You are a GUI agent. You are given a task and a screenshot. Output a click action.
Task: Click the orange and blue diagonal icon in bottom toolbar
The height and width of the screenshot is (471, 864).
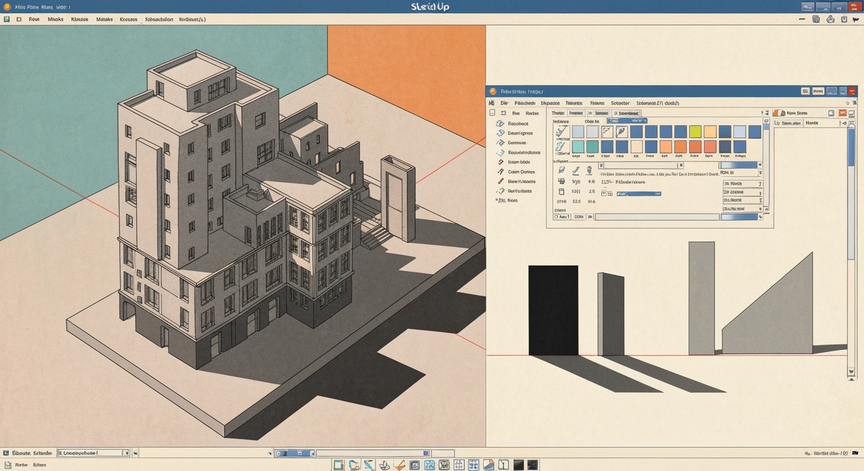[x=489, y=465]
